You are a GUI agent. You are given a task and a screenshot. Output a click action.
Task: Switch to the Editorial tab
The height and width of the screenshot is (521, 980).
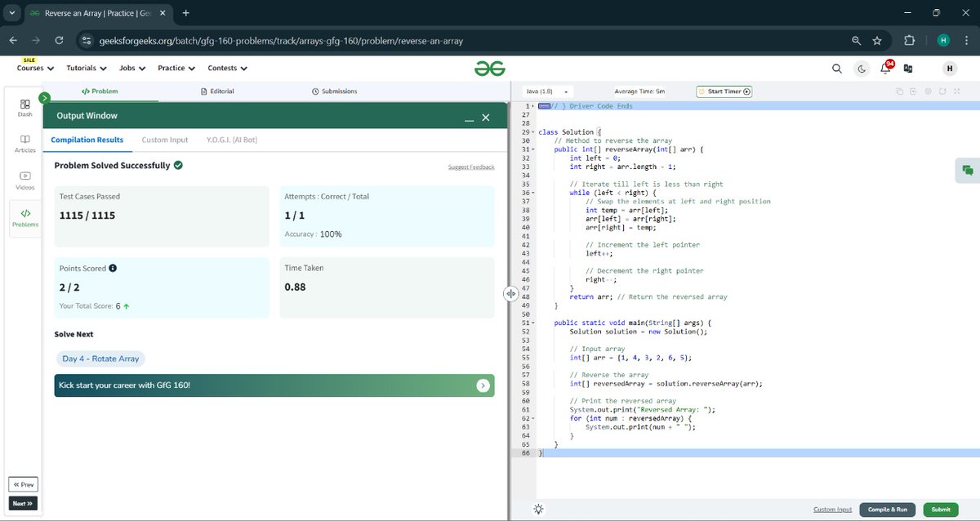(217, 91)
